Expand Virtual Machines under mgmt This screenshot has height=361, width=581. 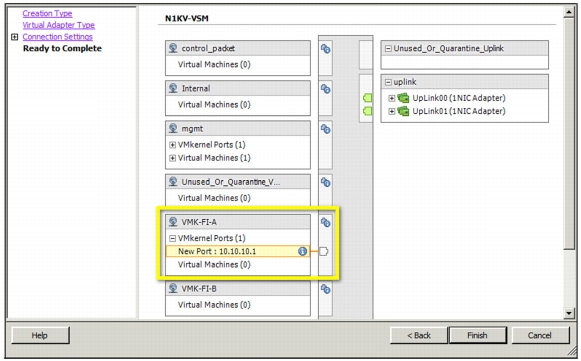pyautogui.click(x=172, y=158)
